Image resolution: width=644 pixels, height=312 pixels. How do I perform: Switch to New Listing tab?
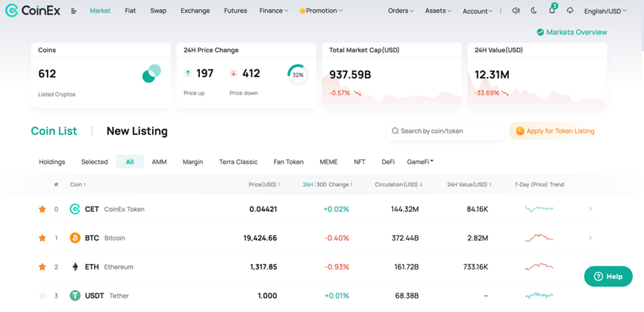click(137, 131)
